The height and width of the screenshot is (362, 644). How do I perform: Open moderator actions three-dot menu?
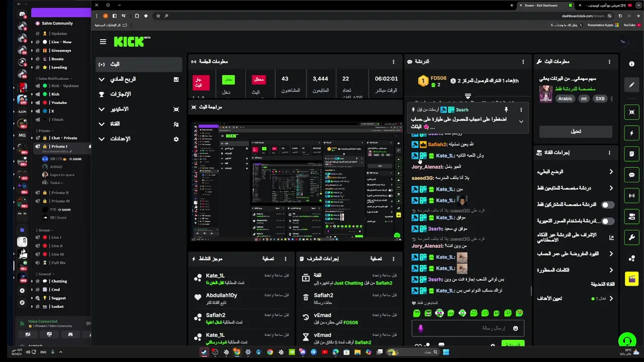coord(393,259)
